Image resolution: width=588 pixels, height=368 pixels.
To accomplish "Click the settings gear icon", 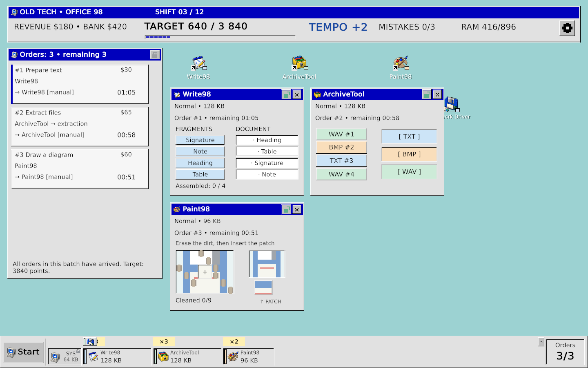I will click(567, 28).
